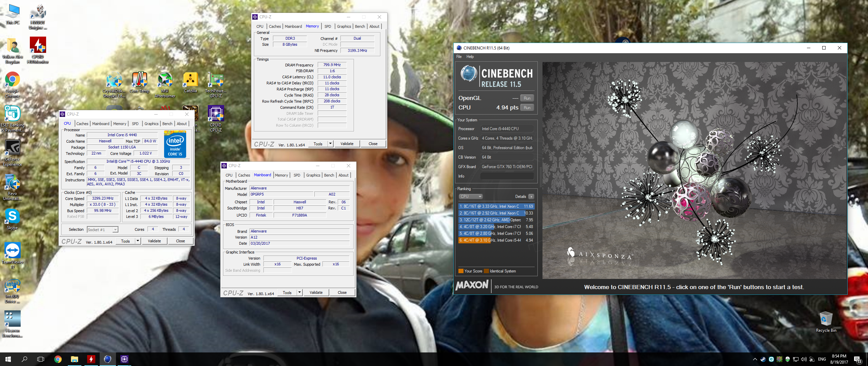
Task: Open the TeamViewer 12 desktop shortcut
Action: coord(13,256)
